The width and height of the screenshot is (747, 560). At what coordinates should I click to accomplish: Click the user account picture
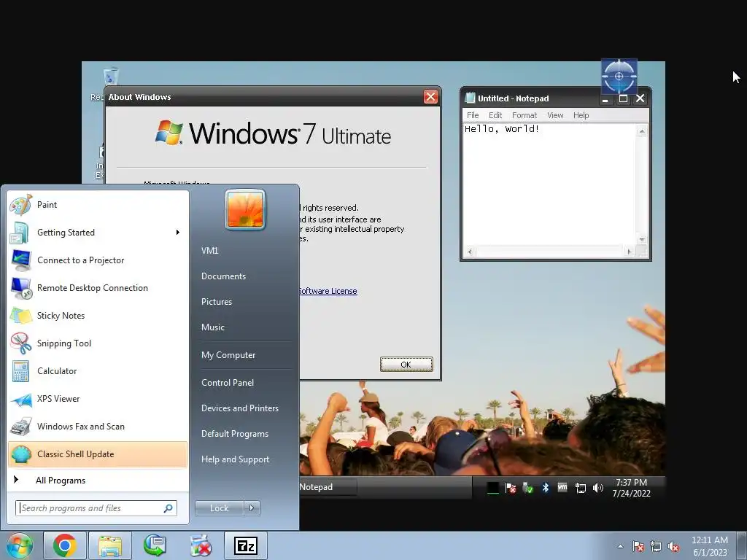pos(245,209)
